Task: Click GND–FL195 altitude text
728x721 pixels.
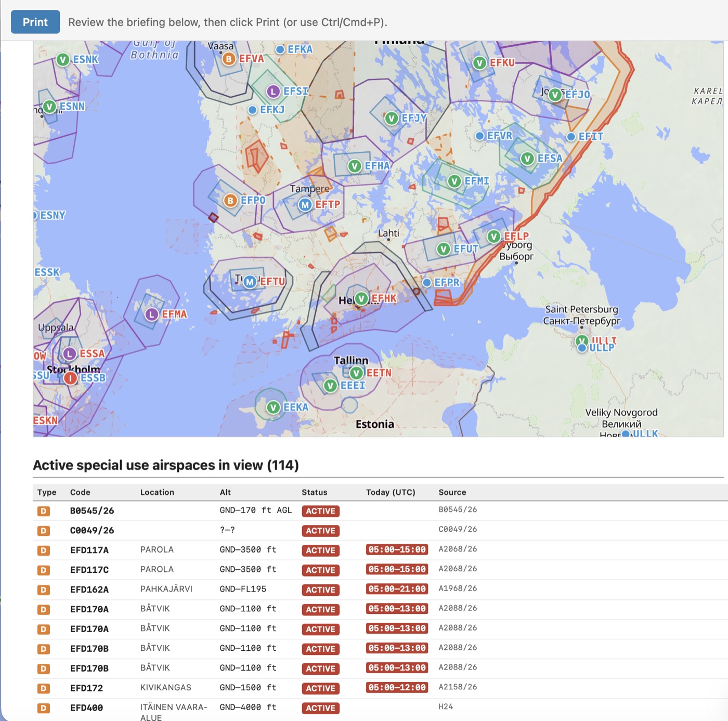Action: coord(243,589)
